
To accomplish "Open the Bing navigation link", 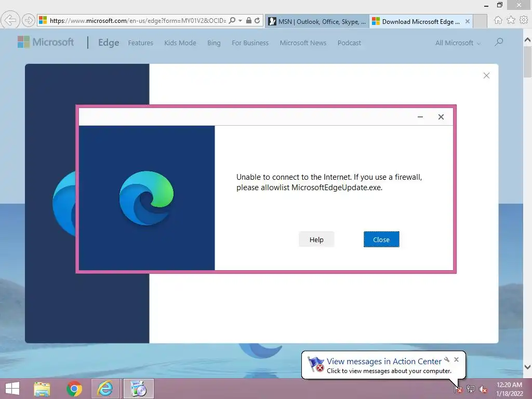I will (x=214, y=43).
